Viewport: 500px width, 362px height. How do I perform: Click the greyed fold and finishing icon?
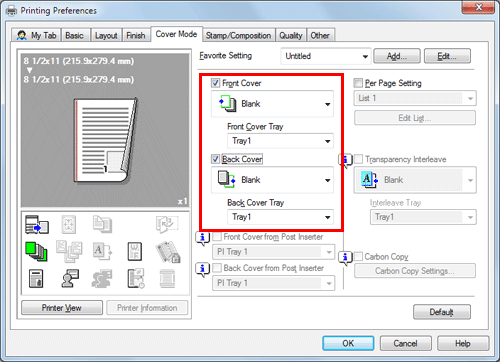point(167,224)
